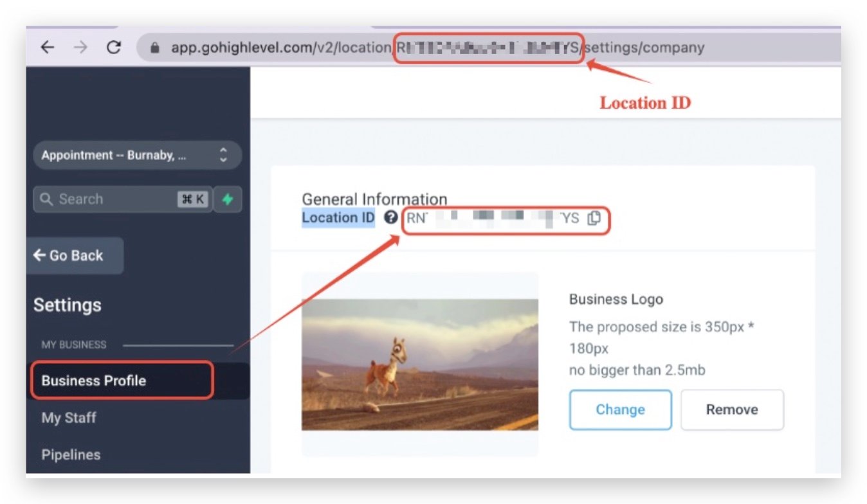
Task: Click the highlighted Location ID label
Action: pyautogui.click(x=338, y=218)
